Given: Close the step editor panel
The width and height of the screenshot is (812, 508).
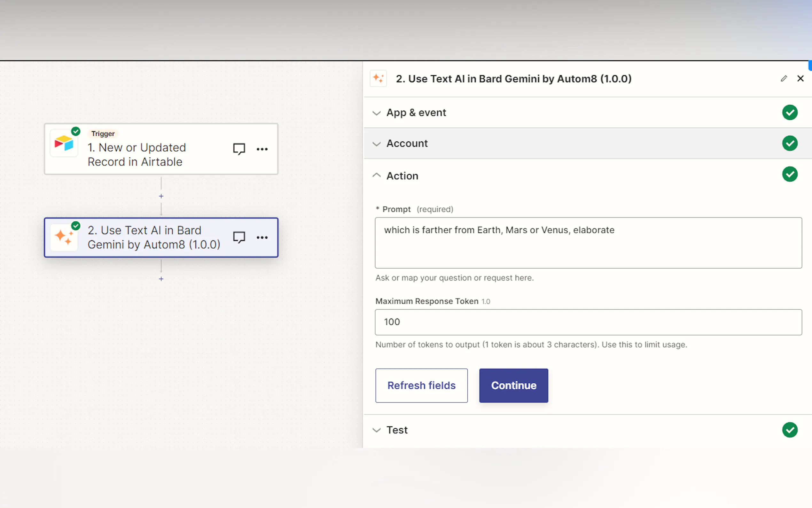Looking at the screenshot, I should tap(800, 79).
